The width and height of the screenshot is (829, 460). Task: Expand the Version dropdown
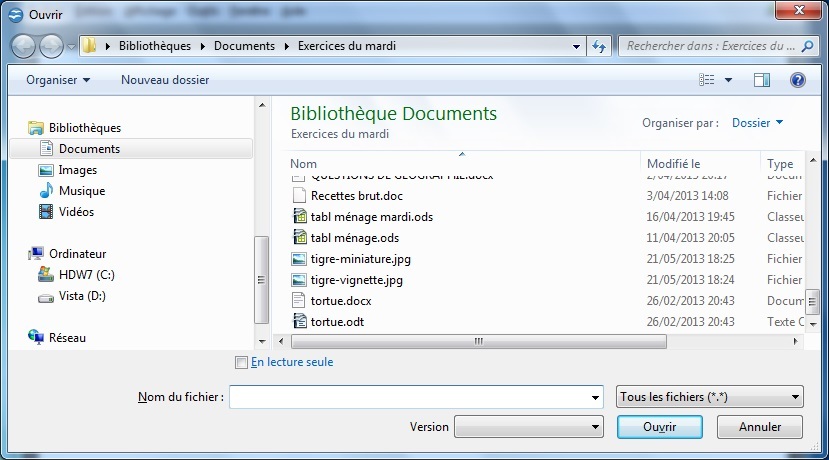pos(528,427)
